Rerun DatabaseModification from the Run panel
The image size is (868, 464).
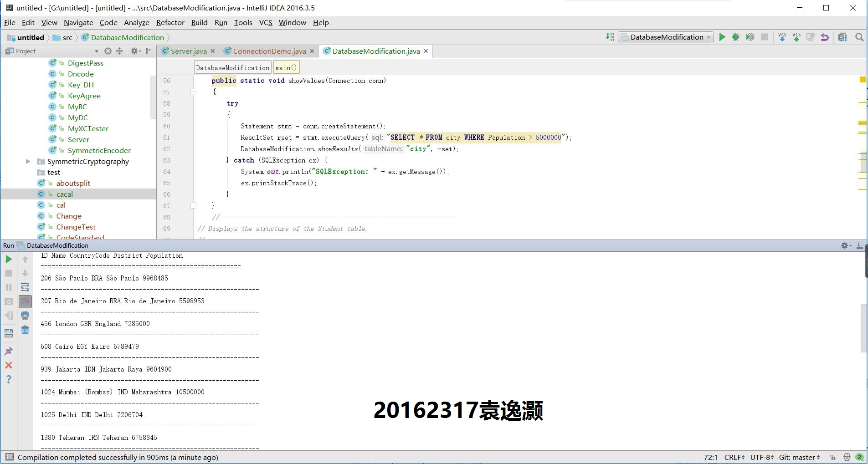pos(8,259)
